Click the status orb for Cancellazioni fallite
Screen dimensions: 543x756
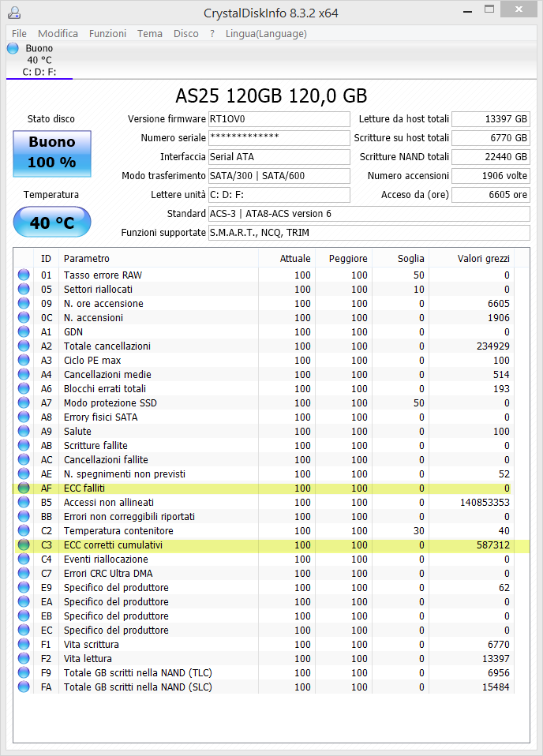tap(24, 460)
